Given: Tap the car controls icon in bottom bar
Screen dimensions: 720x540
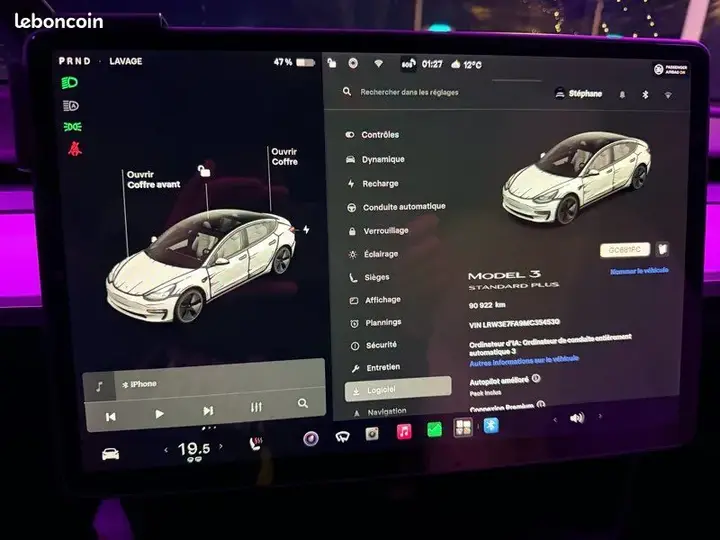Looking at the screenshot, I should pos(110,454).
